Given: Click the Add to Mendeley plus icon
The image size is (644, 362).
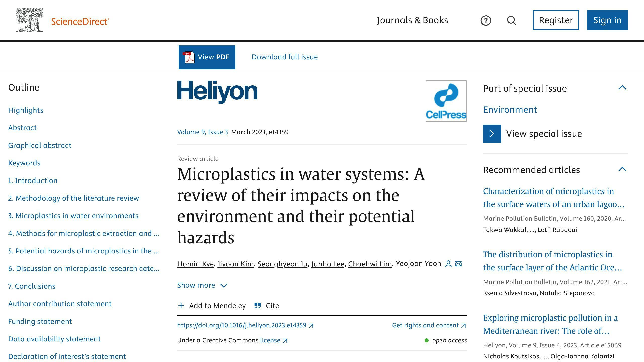Looking at the screenshot, I should (x=181, y=306).
